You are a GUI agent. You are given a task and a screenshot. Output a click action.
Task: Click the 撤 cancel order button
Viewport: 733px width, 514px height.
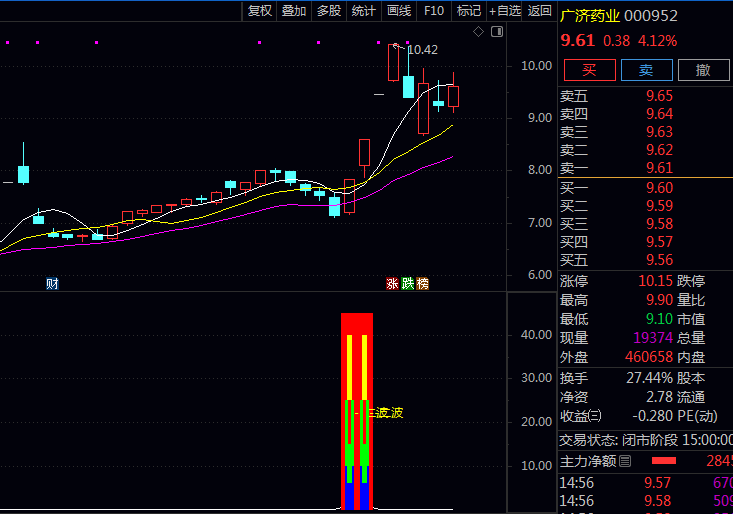(704, 70)
